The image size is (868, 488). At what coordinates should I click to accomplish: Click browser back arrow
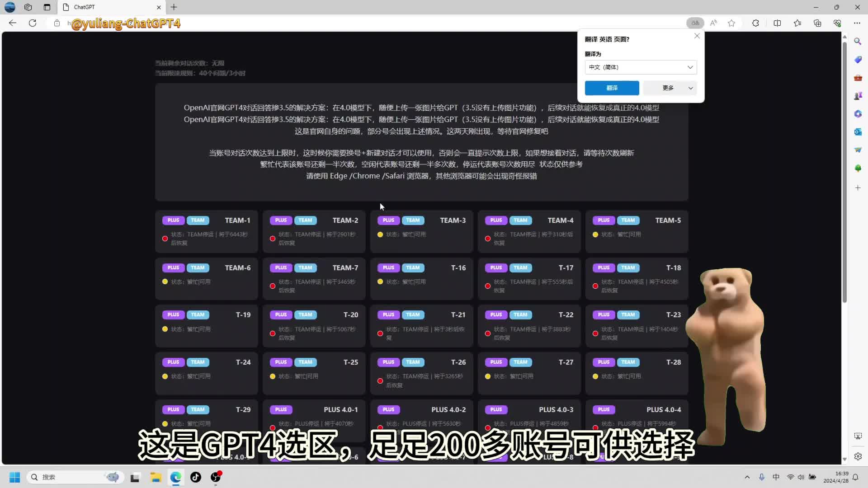click(13, 23)
